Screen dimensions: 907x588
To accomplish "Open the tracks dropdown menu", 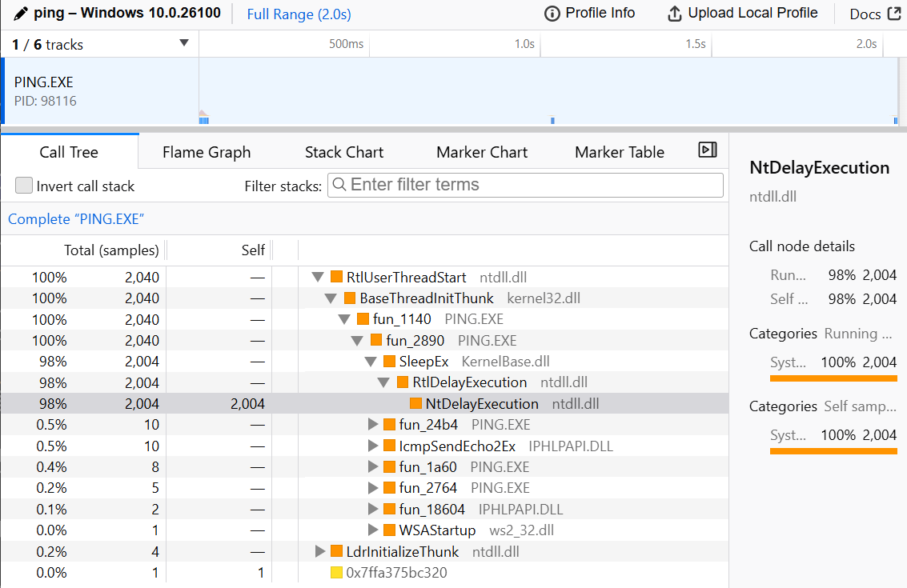I will [184, 44].
